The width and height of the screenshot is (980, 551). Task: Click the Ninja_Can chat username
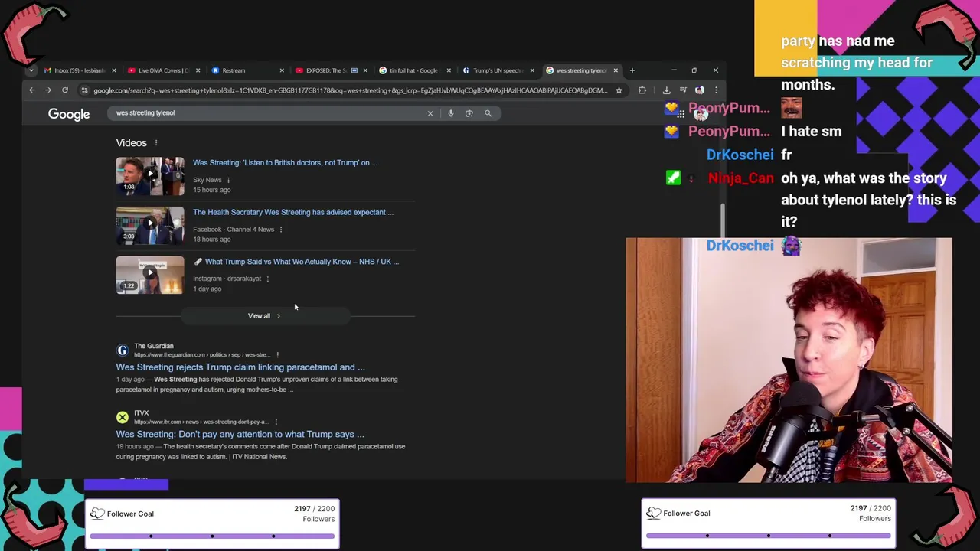click(x=740, y=178)
